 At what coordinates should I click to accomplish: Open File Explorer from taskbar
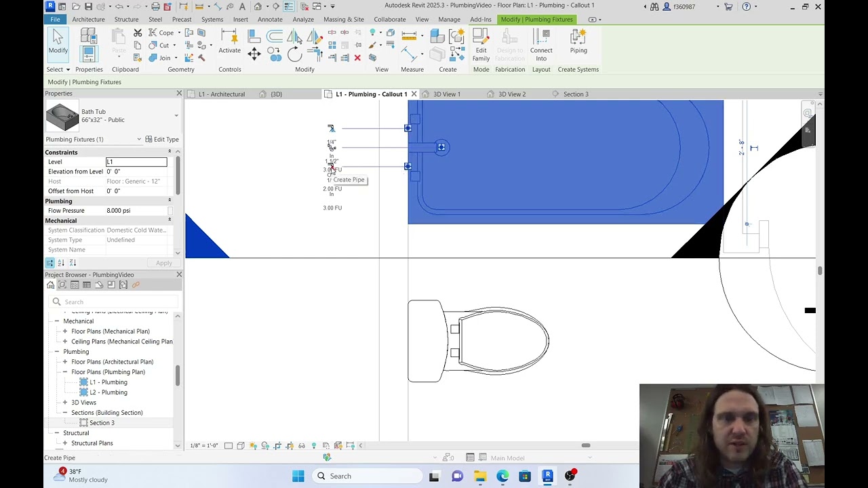pos(480,476)
